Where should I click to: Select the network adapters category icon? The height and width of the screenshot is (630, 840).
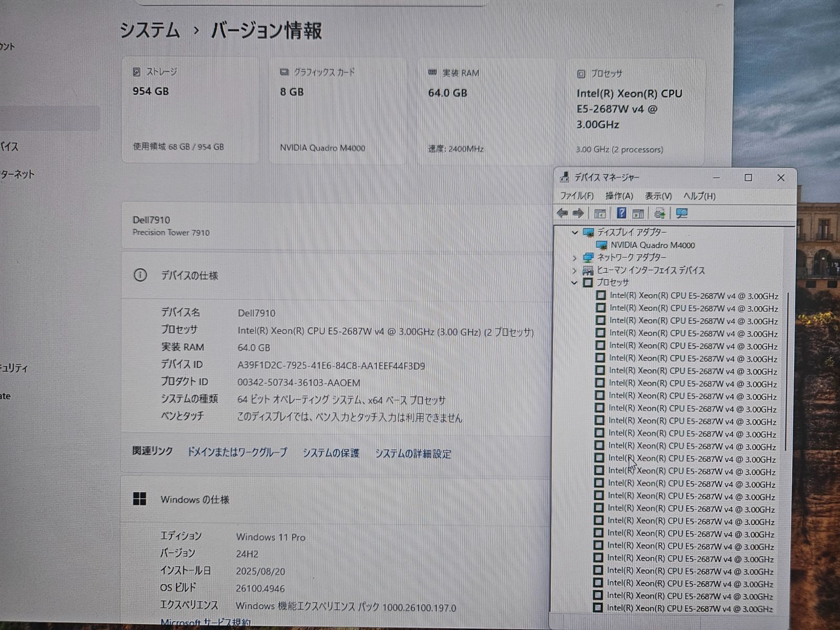(x=588, y=257)
